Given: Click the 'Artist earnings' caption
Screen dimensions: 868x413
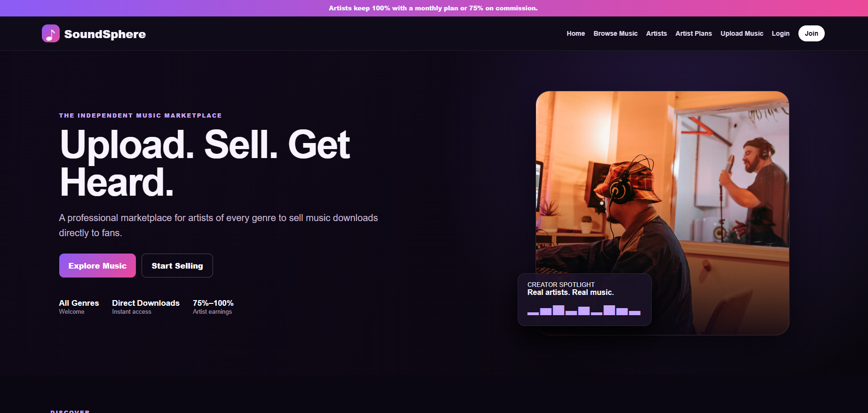Looking at the screenshot, I should (212, 312).
